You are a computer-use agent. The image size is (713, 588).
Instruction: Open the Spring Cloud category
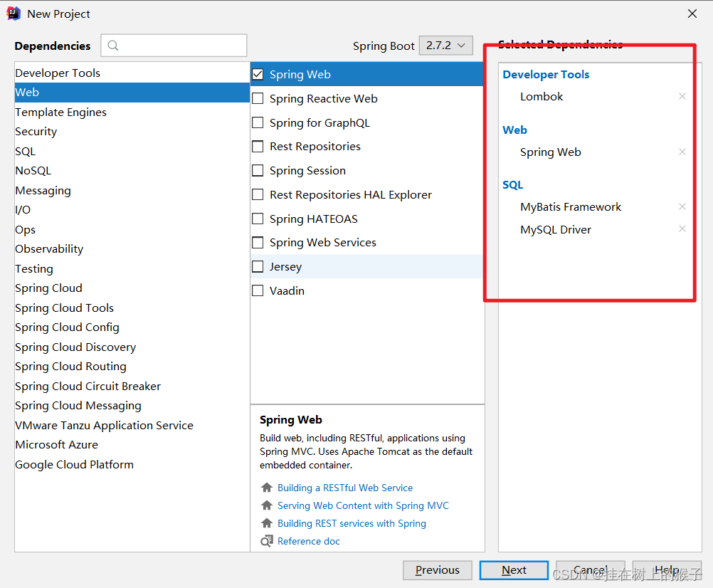pyautogui.click(x=132, y=288)
